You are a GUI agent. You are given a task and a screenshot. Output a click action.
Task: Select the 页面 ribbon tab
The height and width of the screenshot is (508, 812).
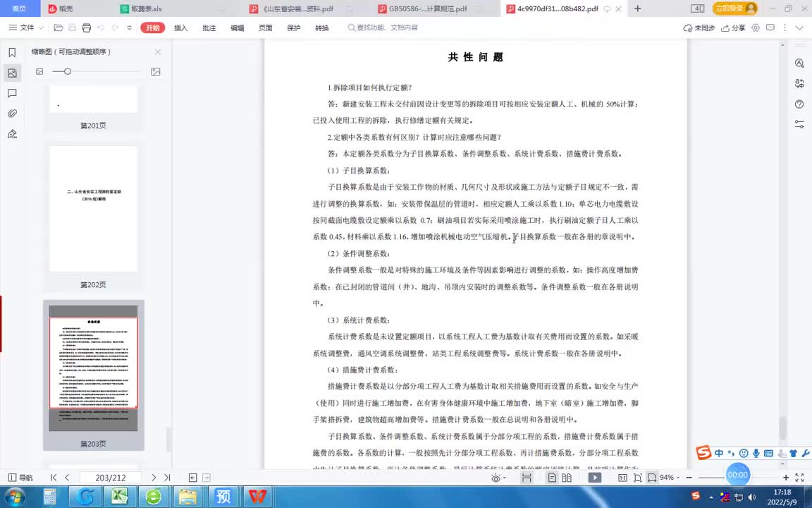point(266,28)
